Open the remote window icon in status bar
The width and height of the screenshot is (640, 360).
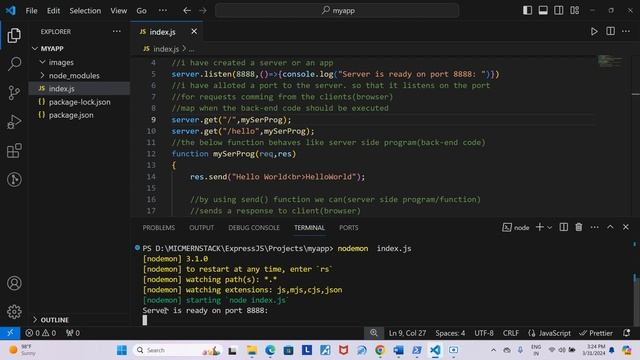[10, 333]
